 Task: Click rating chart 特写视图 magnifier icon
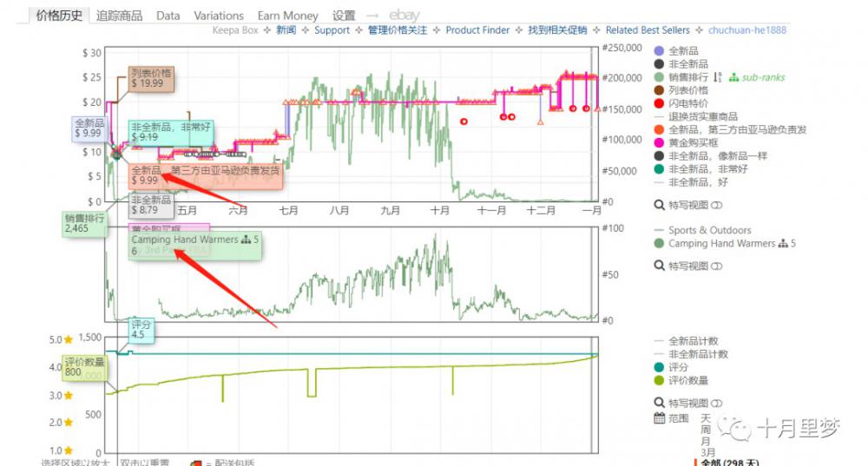pyautogui.click(x=660, y=403)
